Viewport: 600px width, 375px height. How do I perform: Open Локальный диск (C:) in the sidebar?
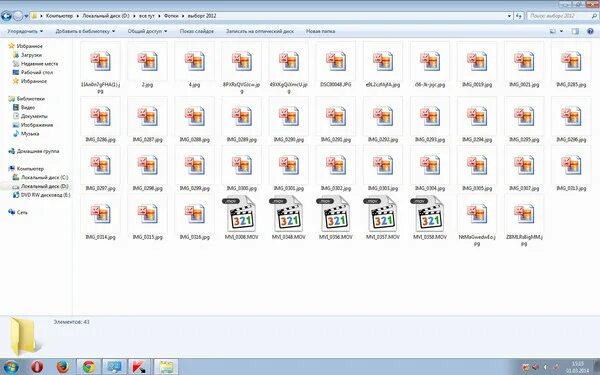[x=44, y=178]
